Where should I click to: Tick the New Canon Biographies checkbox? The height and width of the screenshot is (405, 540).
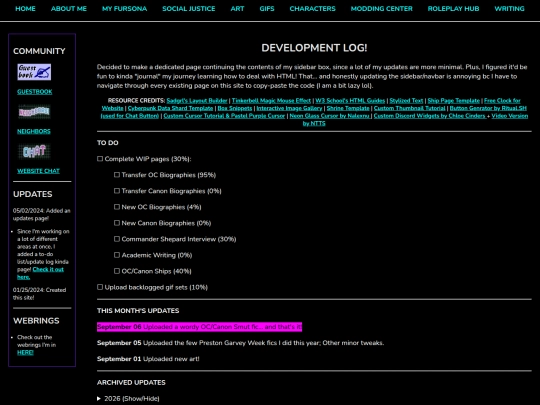pyautogui.click(x=117, y=223)
